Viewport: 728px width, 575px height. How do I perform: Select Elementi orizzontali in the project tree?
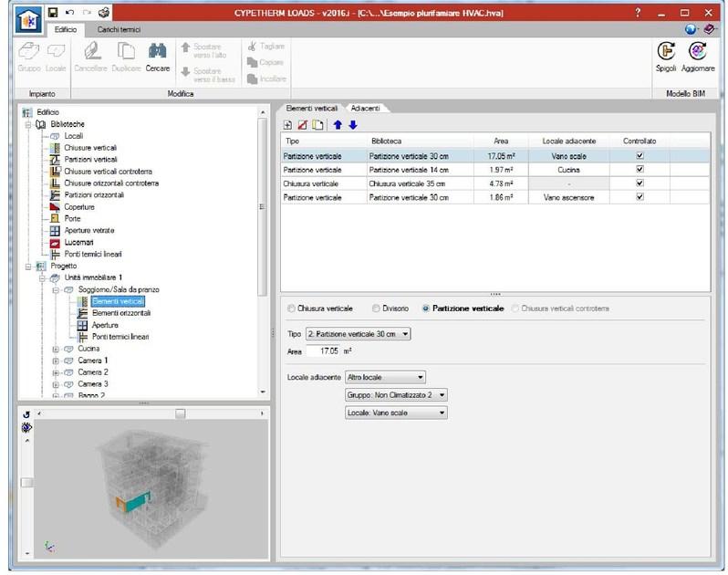click(x=120, y=313)
